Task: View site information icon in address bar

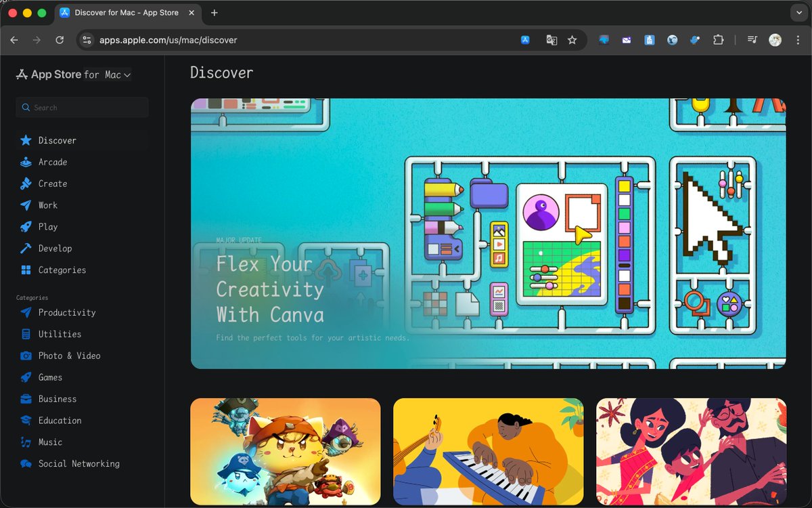Action: pos(87,40)
